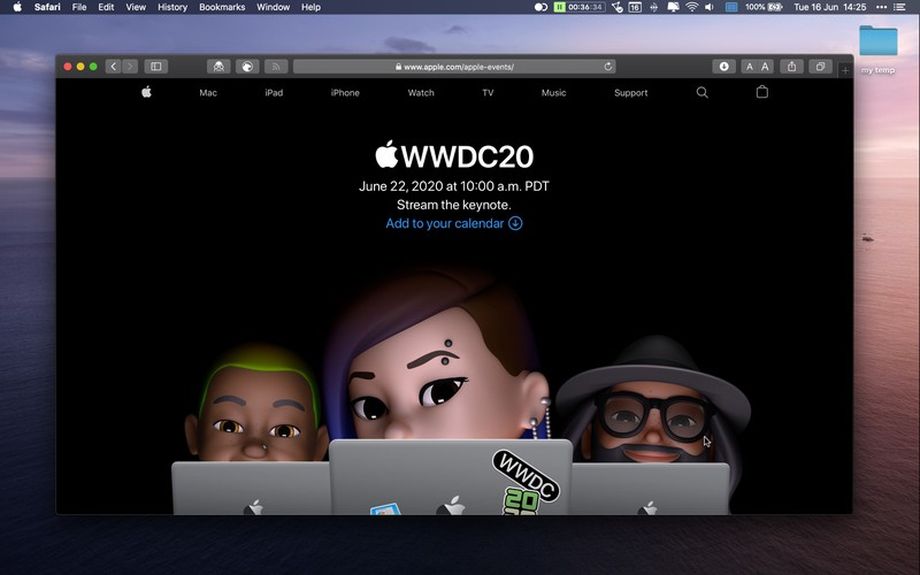920x575 pixels.
Task: Open the History menu
Action: pos(172,7)
